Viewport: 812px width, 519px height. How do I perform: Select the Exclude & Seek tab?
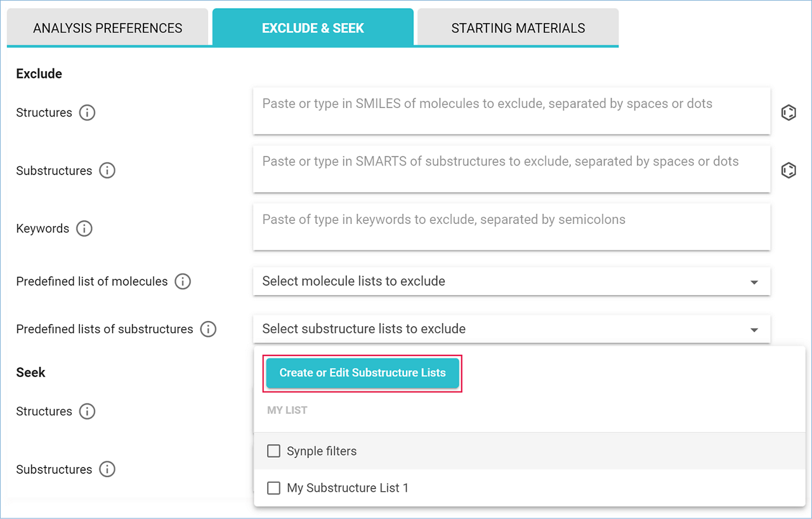click(313, 28)
